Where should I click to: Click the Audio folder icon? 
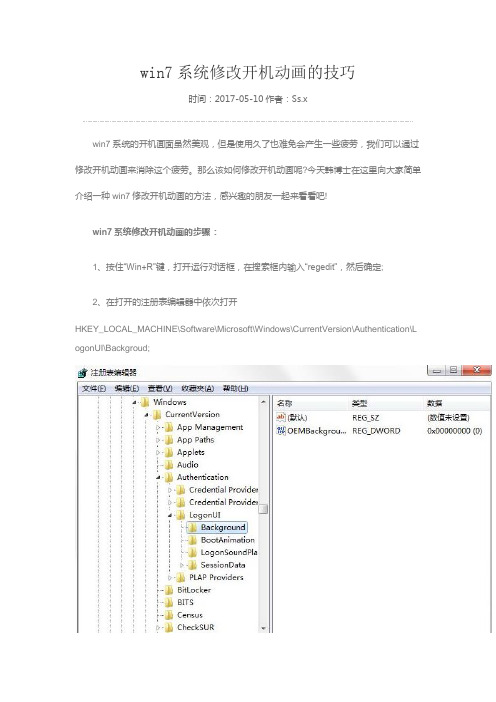169,465
